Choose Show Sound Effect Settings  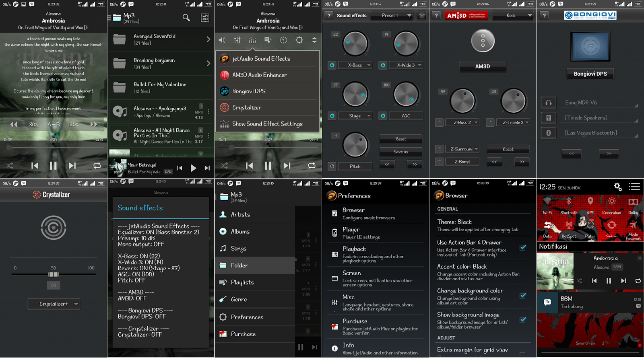pyautogui.click(x=268, y=124)
